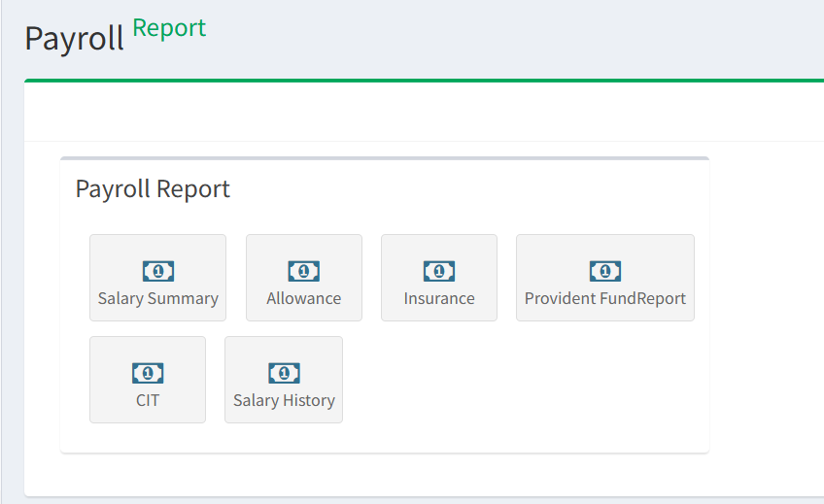824x504 pixels.
Task: Click the Provident FundReport banknote icon
Action: point(605,271)
